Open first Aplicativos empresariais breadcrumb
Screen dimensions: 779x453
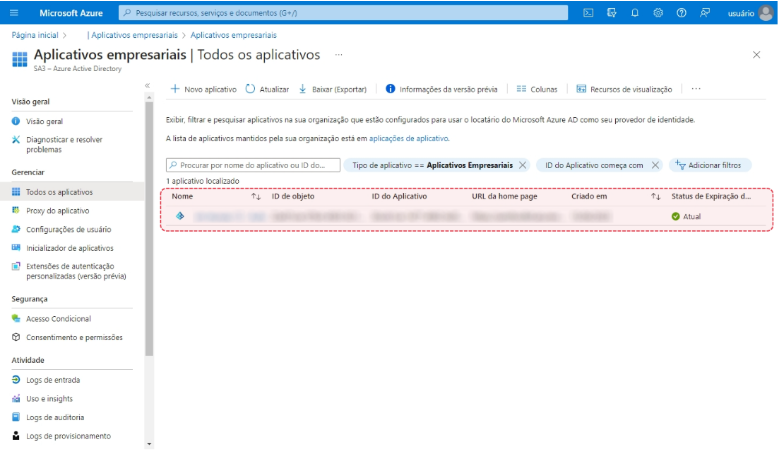[134, 35]
